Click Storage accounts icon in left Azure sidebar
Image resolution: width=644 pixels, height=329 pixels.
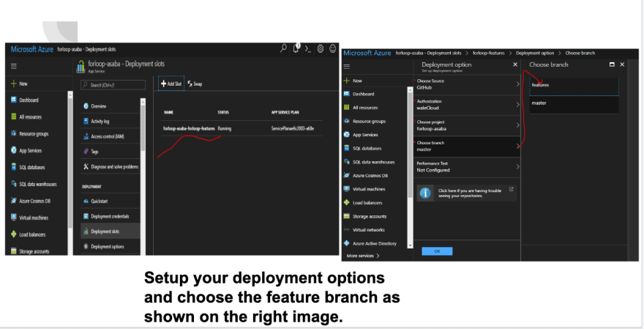point(14,251)
